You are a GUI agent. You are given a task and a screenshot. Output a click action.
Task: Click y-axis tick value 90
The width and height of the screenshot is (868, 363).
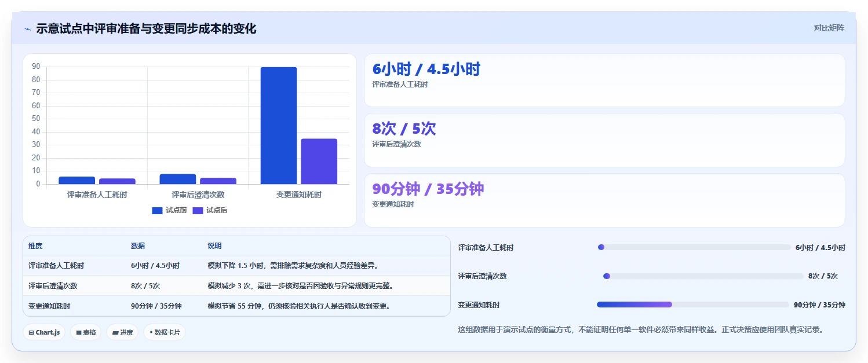36,67
